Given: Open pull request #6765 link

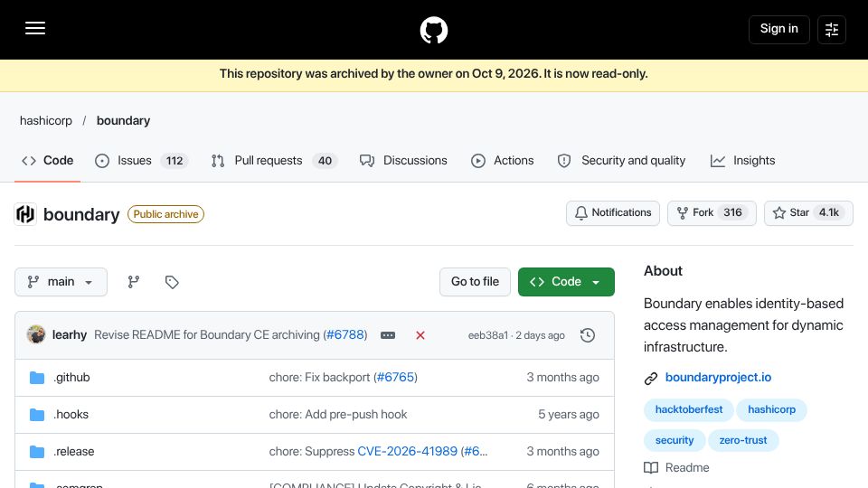Looking at the screenshot, I should coord(395,378).
